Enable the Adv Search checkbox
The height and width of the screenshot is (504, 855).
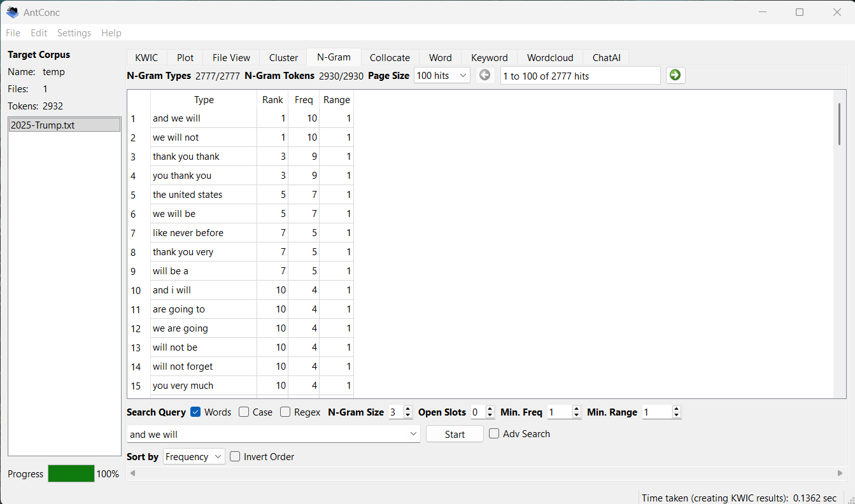pos(494,434)
